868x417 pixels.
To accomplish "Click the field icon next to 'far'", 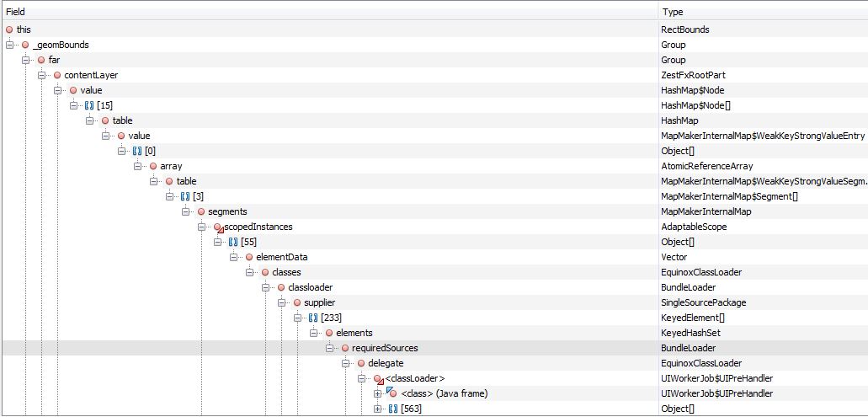I will click(41, 60).
